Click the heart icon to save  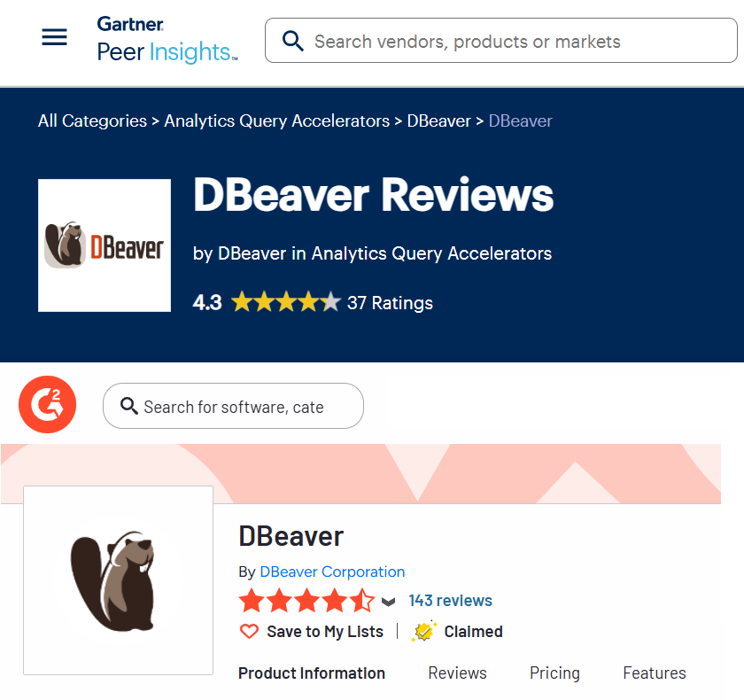point(249,632)
